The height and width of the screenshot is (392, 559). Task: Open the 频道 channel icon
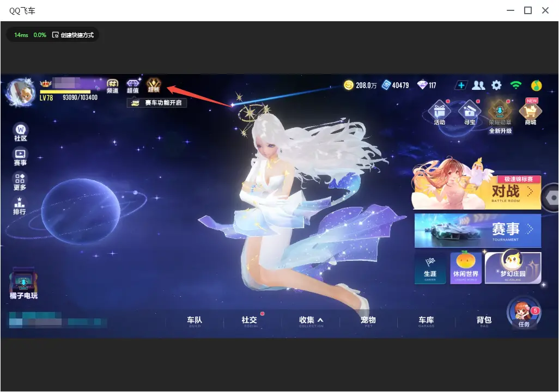coord(112,86)
